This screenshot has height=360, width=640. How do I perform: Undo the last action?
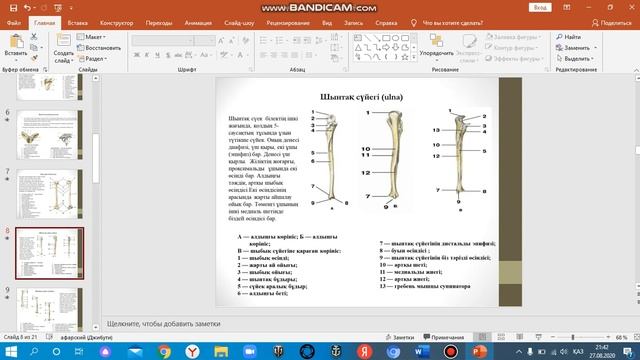[x=27, y=8]
